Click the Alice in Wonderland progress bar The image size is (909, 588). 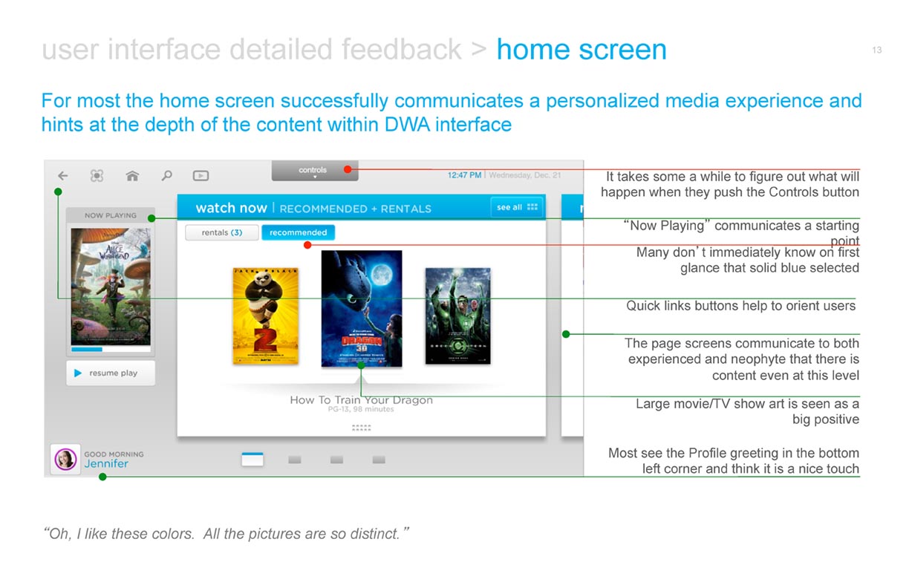(x=110, y=349)
